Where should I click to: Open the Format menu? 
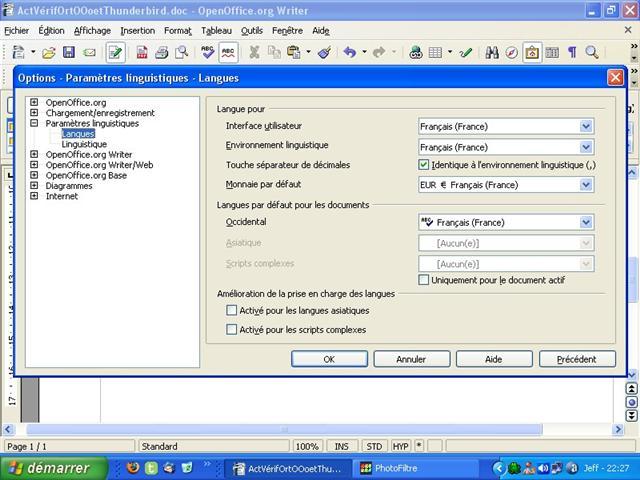(178, 31)
